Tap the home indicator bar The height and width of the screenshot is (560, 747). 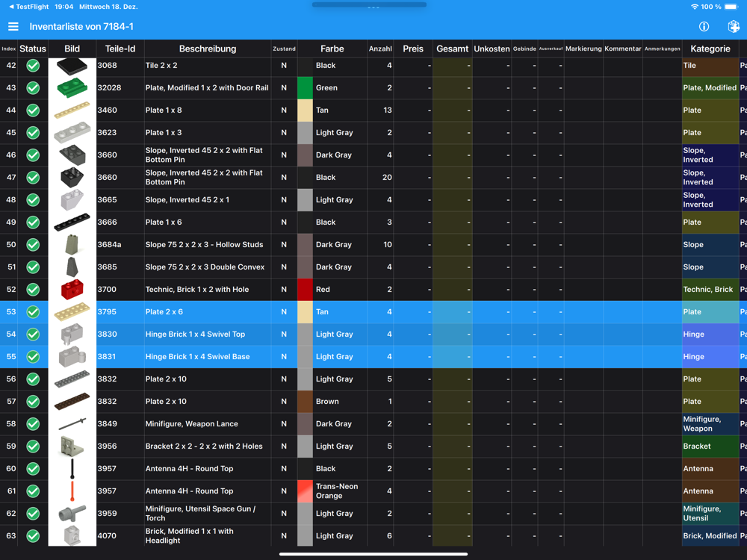pos(373,554)
